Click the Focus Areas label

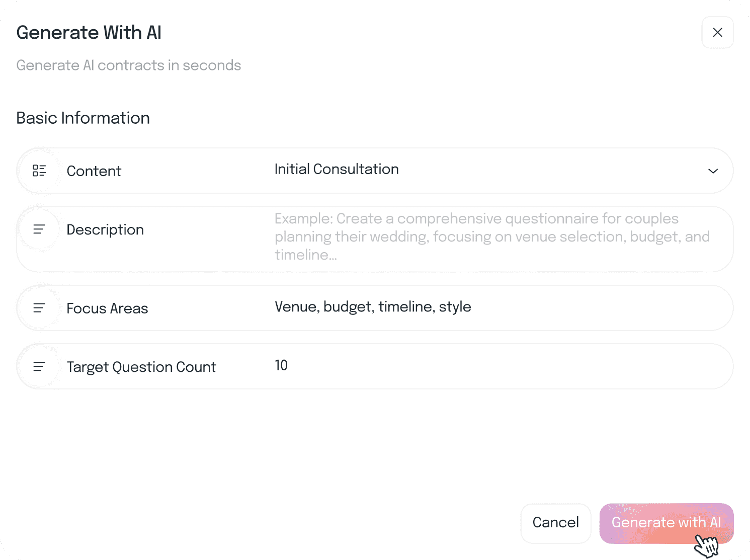tap(107, 308)
